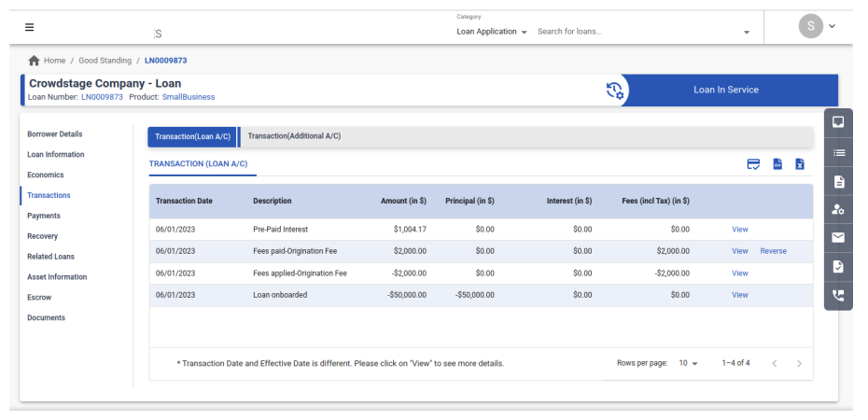Open Escrow section in left menu
The image size is (868, 420).
coord(39,298)
